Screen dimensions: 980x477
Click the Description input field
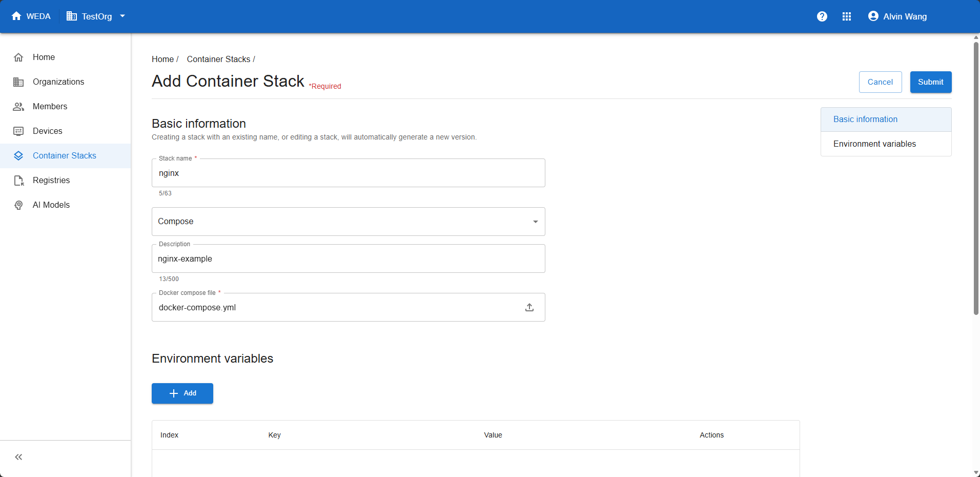coord(349,259)
